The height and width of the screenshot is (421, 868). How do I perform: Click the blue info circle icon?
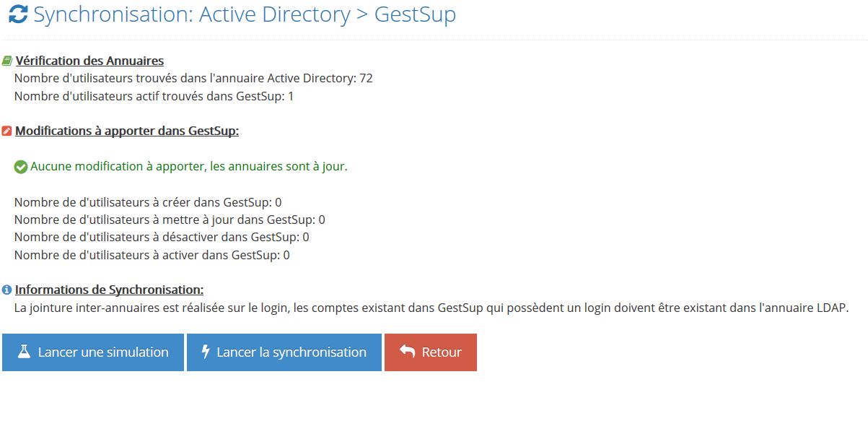point(7,290)
